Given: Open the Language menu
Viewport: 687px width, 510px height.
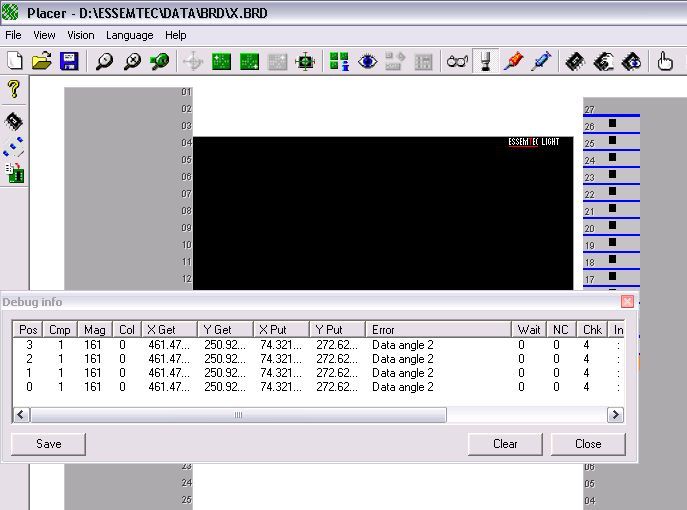Looking at the screenshot, I should (130, 35).
